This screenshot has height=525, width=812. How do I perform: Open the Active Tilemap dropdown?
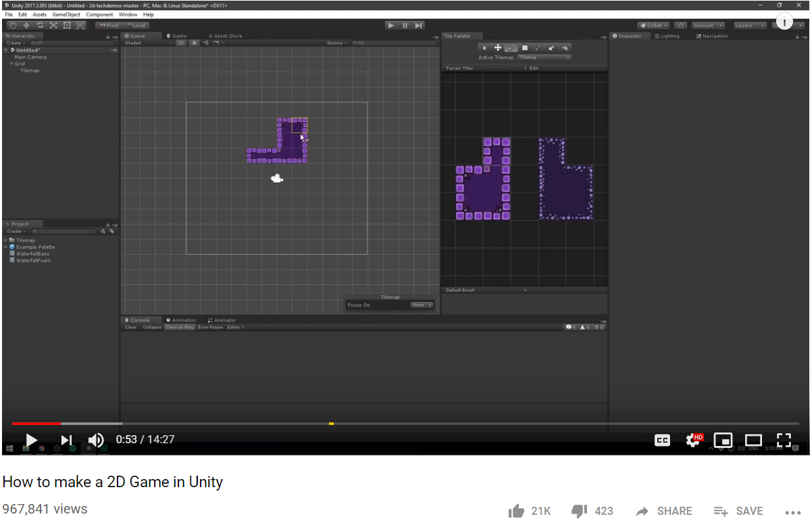point(544,57)
